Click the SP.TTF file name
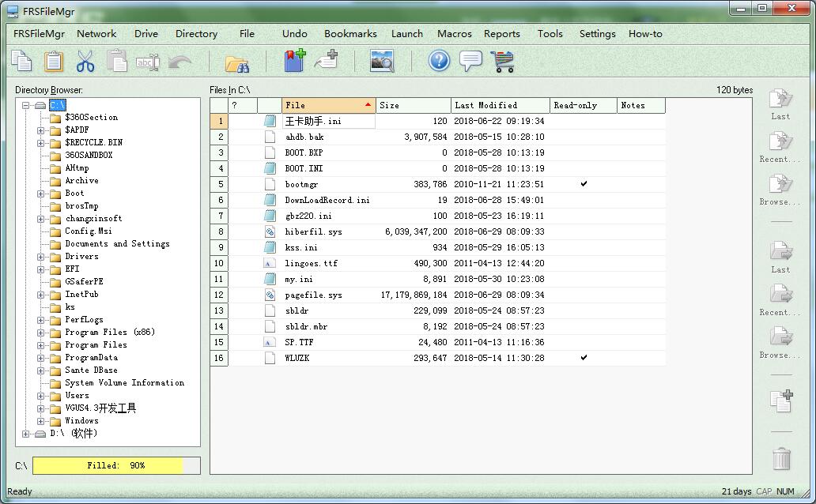The height and width of the screenshot is (504, 816). point(299,342)
